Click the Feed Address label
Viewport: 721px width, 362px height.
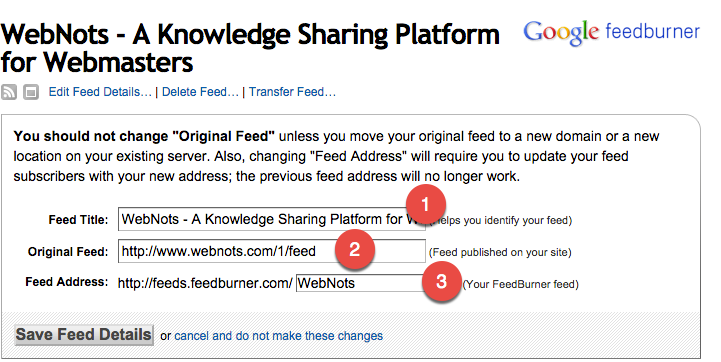pos(67,282)
